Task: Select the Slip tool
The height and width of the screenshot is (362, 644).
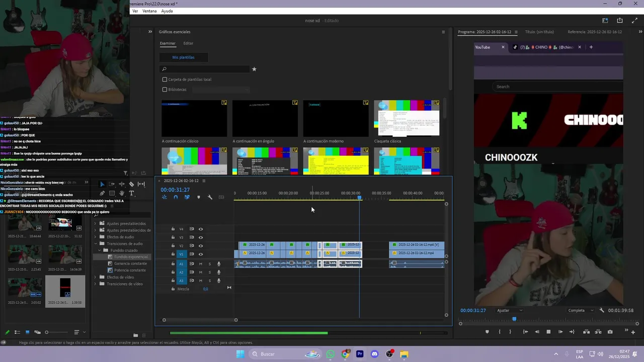Action: tap(141, 185)
